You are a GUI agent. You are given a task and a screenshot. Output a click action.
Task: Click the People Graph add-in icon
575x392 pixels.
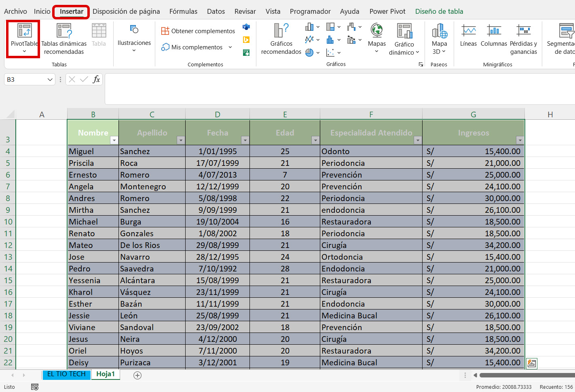point(246,53)
